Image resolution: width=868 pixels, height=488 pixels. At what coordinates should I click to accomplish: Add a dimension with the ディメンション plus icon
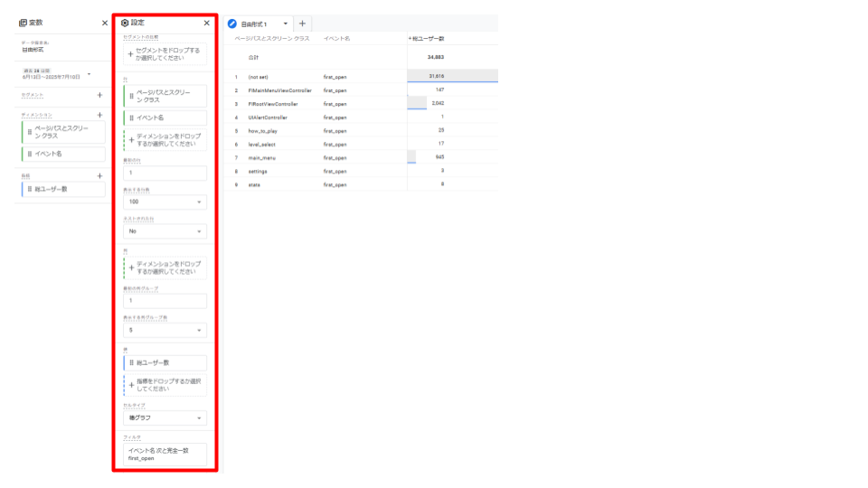click(x=99, y=115)
